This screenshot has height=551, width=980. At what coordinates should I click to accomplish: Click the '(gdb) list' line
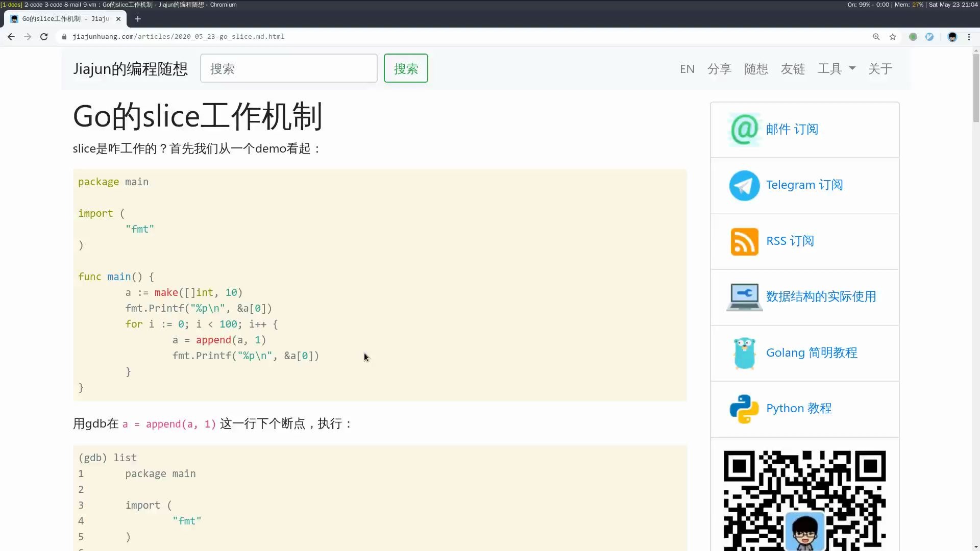(108, 458)
